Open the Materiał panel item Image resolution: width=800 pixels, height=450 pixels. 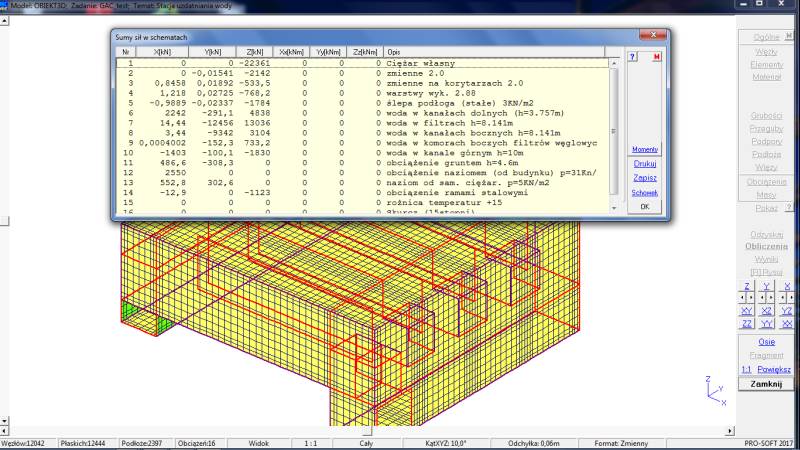(766, 77)
